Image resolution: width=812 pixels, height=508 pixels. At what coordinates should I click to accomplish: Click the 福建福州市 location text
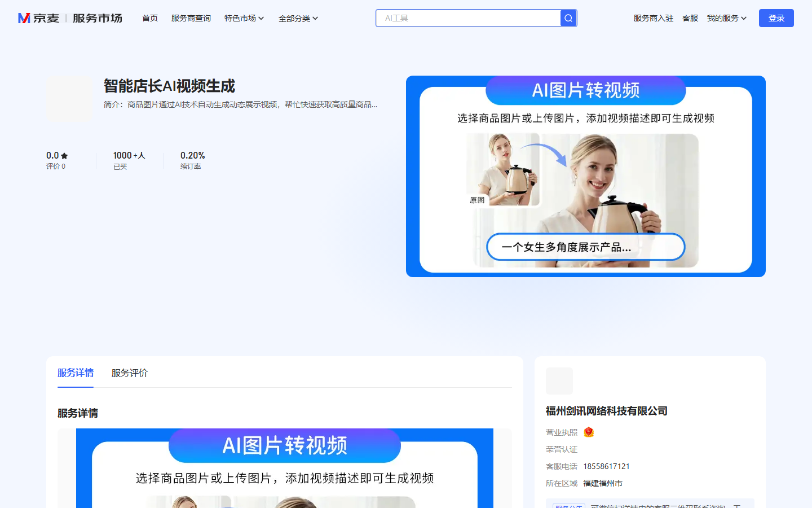pos(603,483)
